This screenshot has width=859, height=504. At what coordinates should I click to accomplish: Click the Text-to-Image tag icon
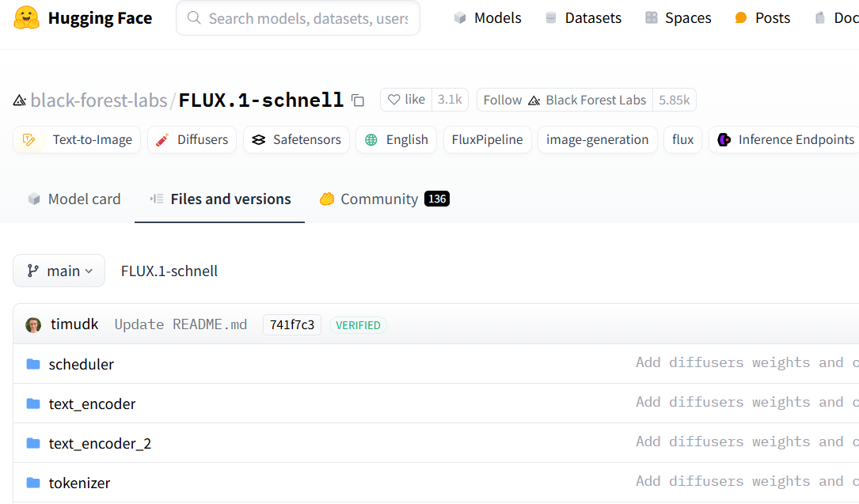pyautogui.click(x=29, y=140)
